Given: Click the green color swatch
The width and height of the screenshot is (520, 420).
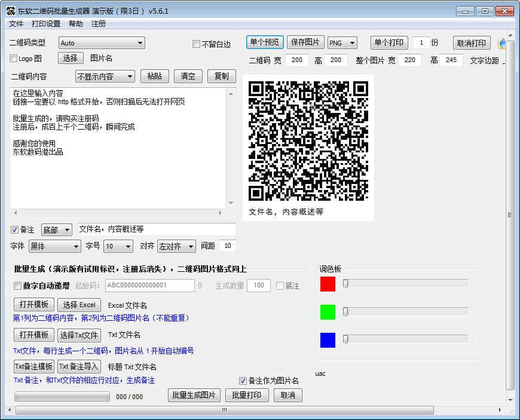Looking at the screenshot, I should click(x=328, y=312).
